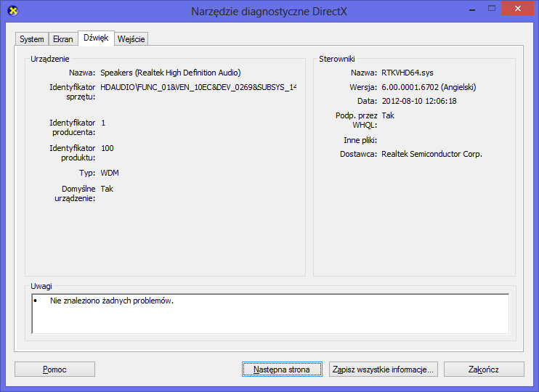Viewport: 539px width, 392px height.
Task: Click the Zakończ button
Action: click(484, 369)
